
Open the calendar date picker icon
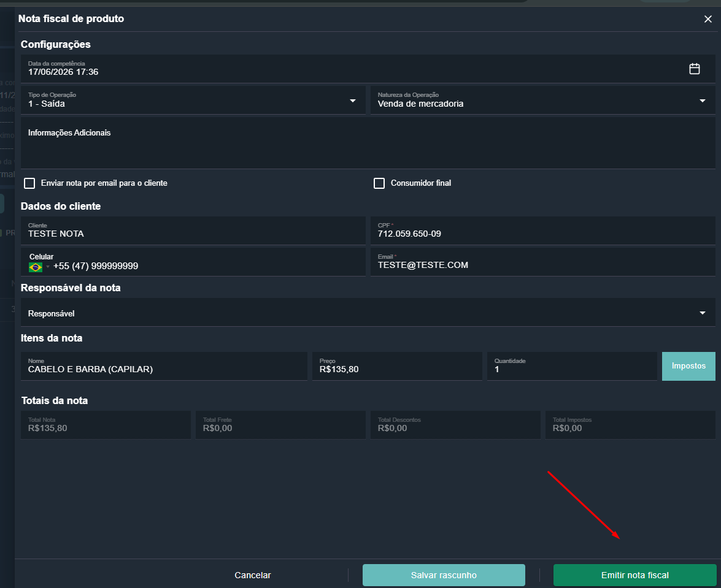pyautogui.click(x=695, y=69)
